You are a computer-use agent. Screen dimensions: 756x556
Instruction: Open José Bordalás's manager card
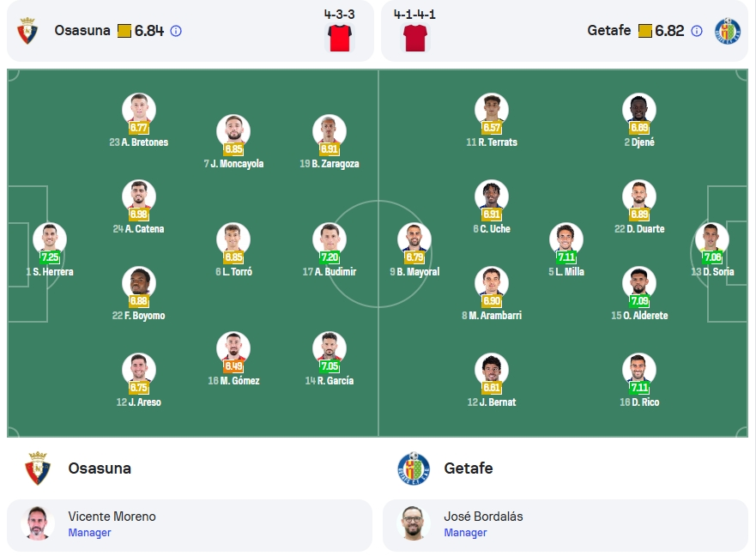pos(565,526)
